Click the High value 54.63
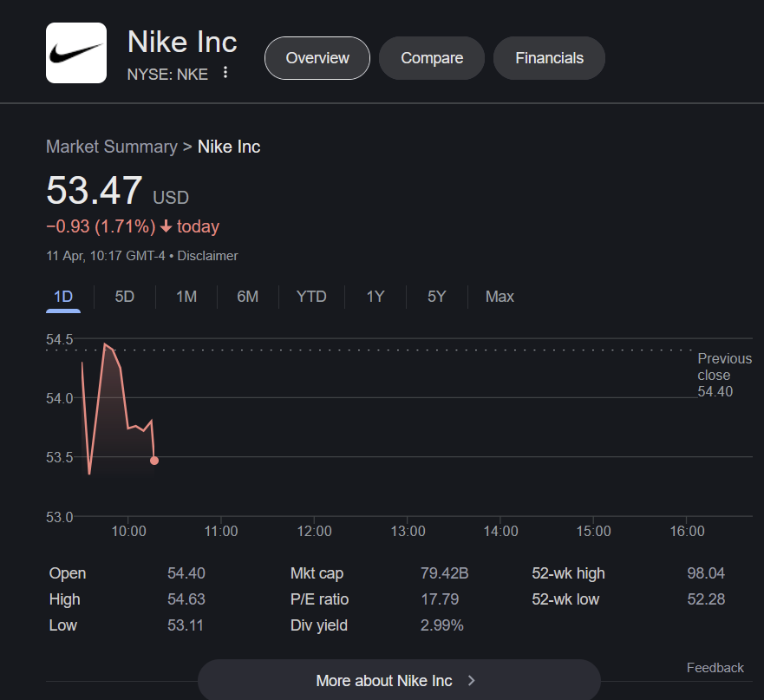This screenshot has height=700, width=764. click(186, 599)
